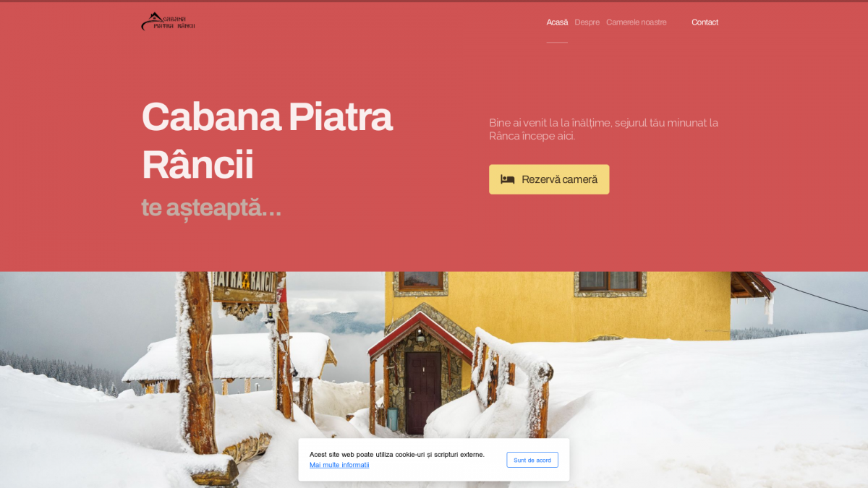868x488 pixels.
Task: Click the 'Bine ai venit' welcome paragraph
Action: 603,129
